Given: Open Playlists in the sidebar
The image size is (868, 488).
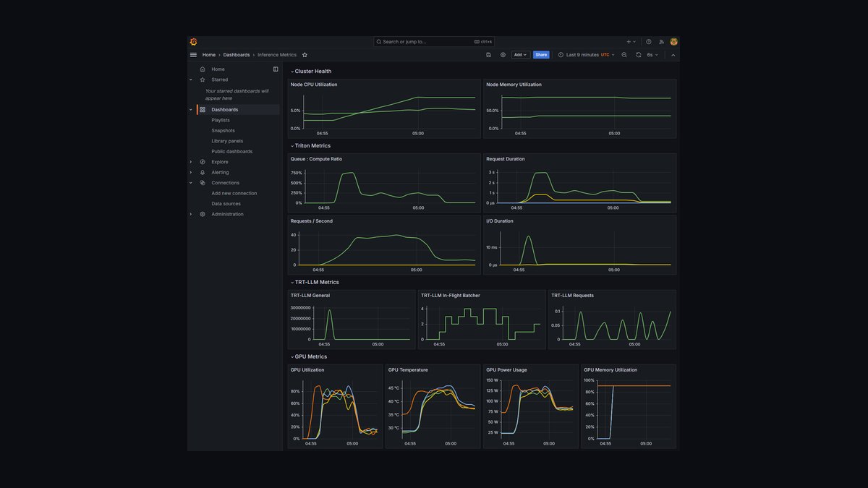Looking at the screenshot, I should (x=221, y=120).
